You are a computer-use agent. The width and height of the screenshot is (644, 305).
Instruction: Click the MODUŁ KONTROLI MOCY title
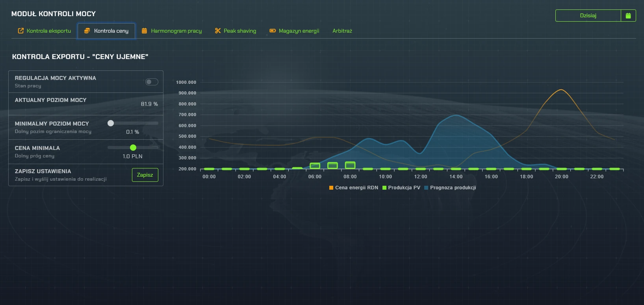click(x=54, y=14)
